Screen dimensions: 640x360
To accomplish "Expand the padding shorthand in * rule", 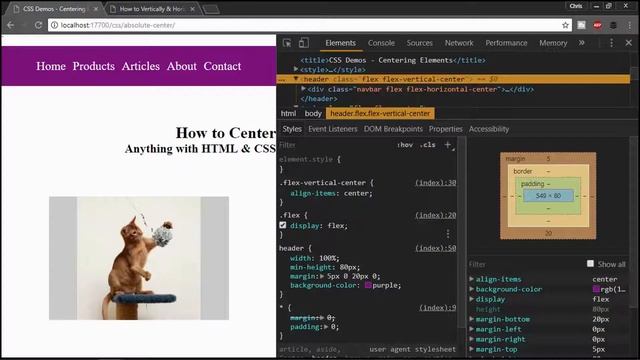I will coord(326,327).
